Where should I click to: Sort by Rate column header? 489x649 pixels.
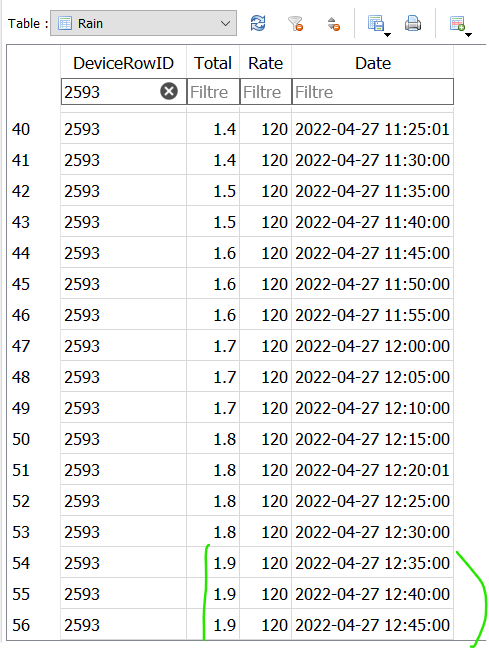pyautogui.click(x=265, y=63)
